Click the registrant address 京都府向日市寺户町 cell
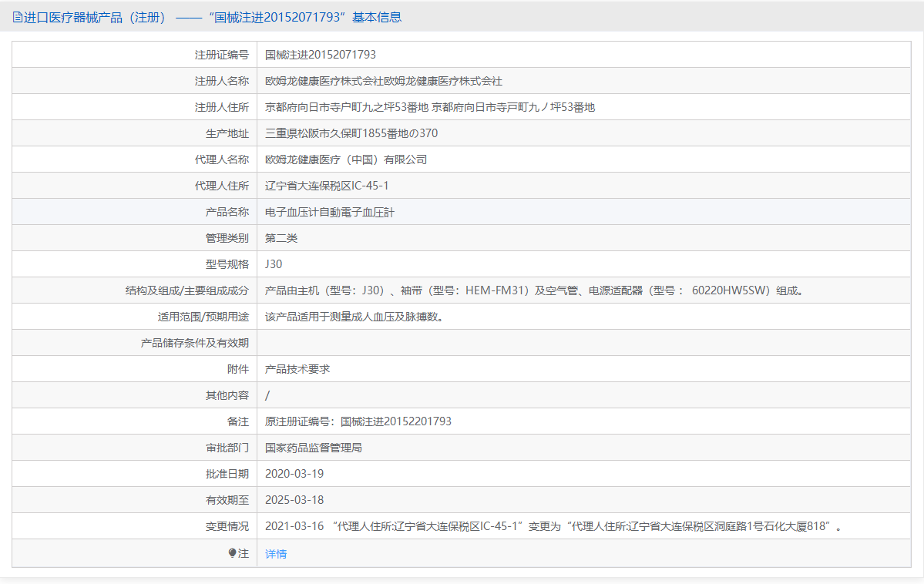924x584 pixels. pyautogui.click(x=430, y=107)
